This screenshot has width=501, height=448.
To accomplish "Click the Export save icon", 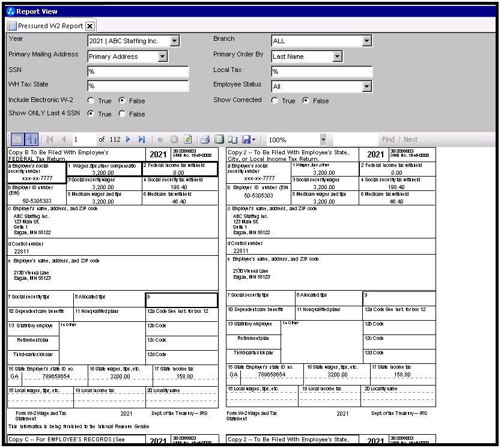I will coord(246,139).
